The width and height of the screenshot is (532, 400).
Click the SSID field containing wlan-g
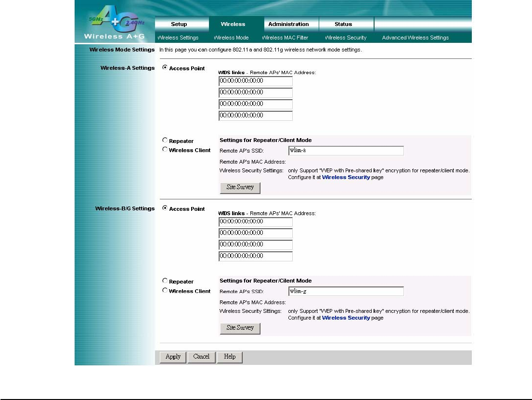346,291
